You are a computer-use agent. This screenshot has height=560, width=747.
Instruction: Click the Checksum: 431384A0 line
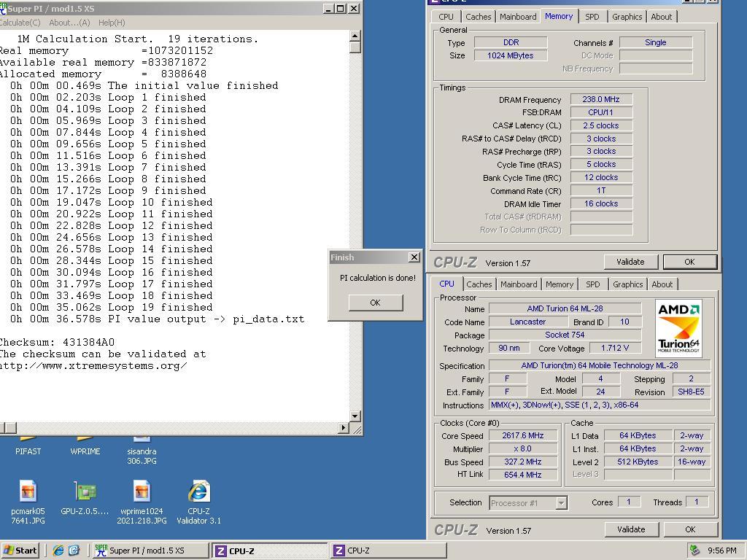57,343
